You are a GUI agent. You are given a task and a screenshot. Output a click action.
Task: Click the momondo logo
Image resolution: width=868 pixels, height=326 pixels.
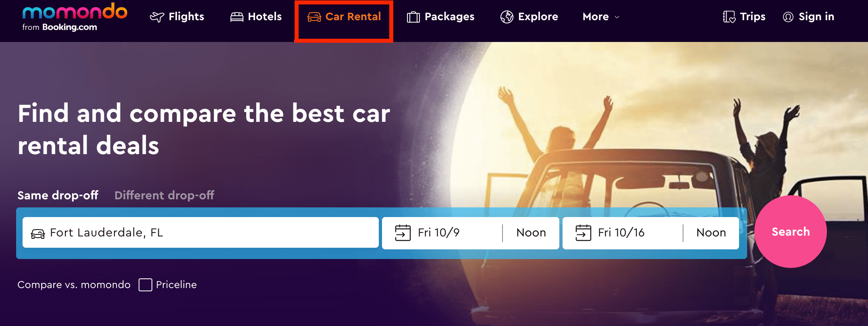coord(75,11)
